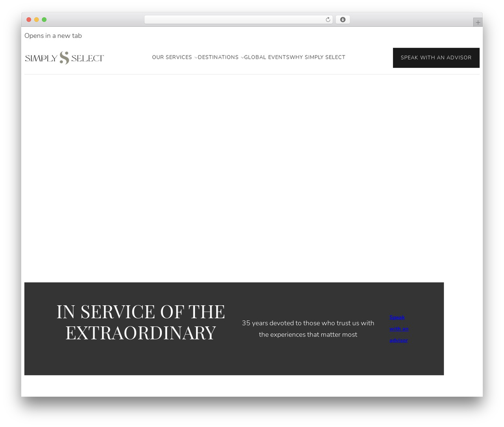504x427 pixels.
Task: Expand the Destinations chevron
Action: coord(243,58)
